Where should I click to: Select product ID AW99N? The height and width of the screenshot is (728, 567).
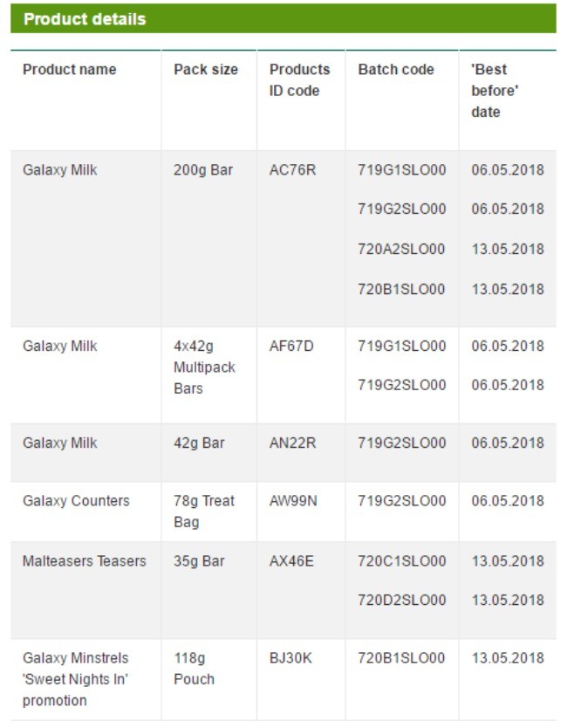[x=293, y=501]
